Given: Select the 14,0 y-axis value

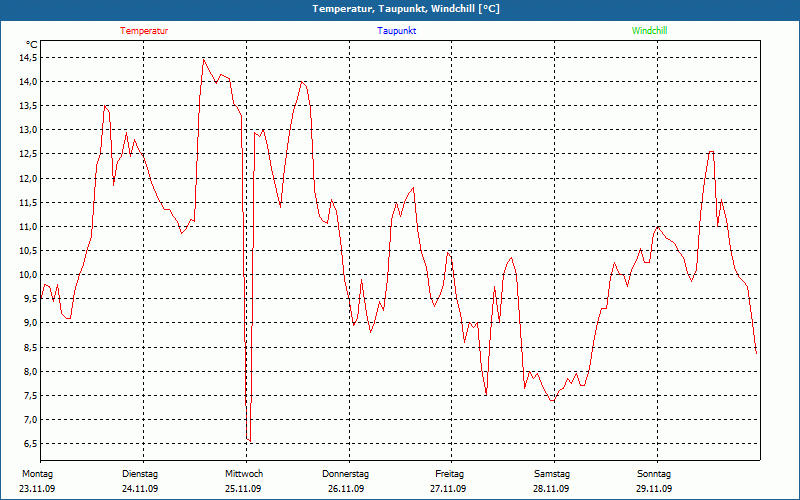Looking at the screenshot, I should click(x=28, y=82).
